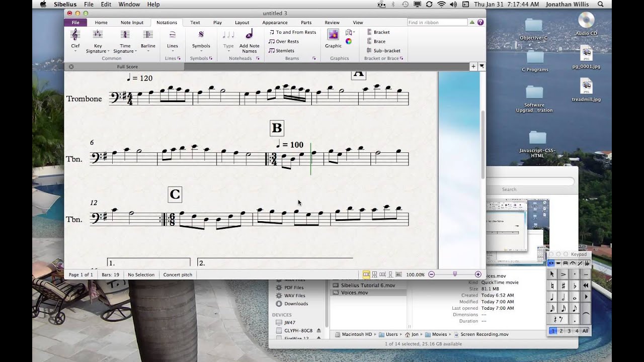Select All voices on the Keypad

585,331
